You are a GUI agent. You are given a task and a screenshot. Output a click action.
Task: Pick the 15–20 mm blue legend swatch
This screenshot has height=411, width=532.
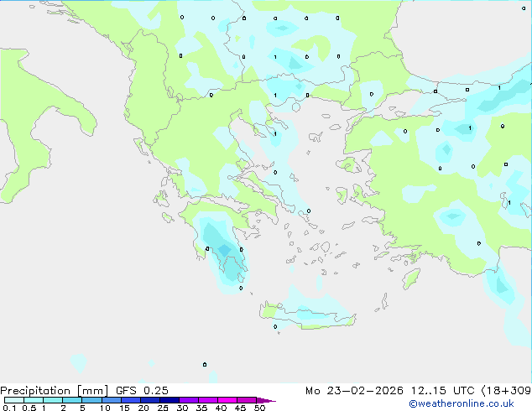pyautogui.click(x=131, y=400)
